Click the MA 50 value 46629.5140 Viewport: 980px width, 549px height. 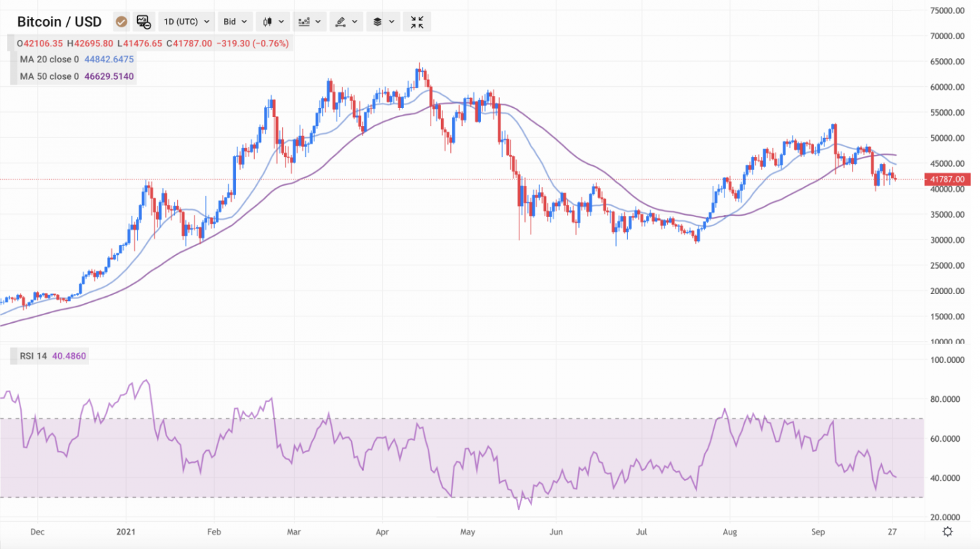click(x=109, y=76)
